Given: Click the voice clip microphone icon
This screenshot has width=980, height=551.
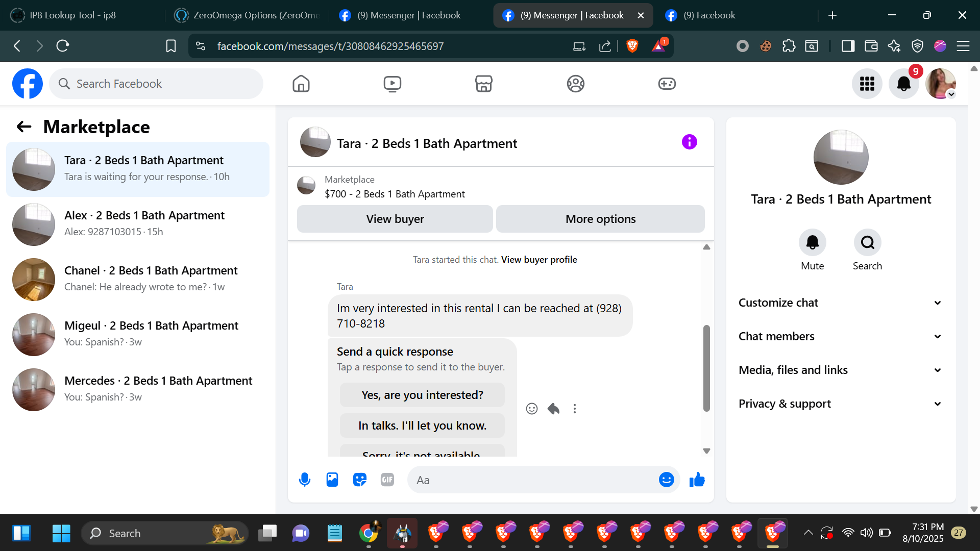Looking at the screenshot, I should pos(305,480).
